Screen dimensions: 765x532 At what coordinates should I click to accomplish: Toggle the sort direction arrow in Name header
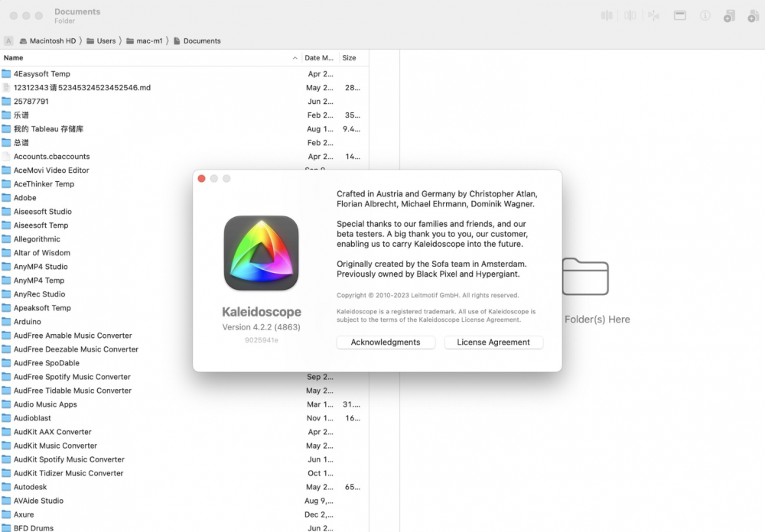click(x=295, y=58)
